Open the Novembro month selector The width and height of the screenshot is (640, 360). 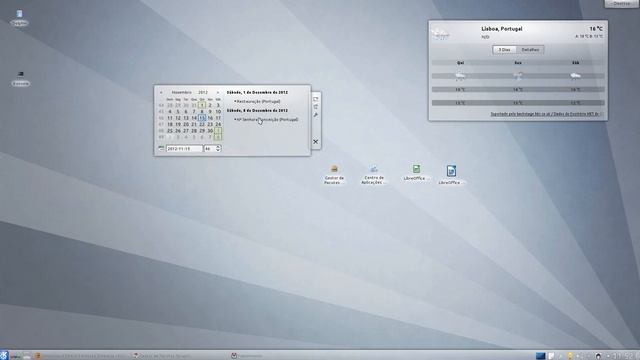point(182,93)
